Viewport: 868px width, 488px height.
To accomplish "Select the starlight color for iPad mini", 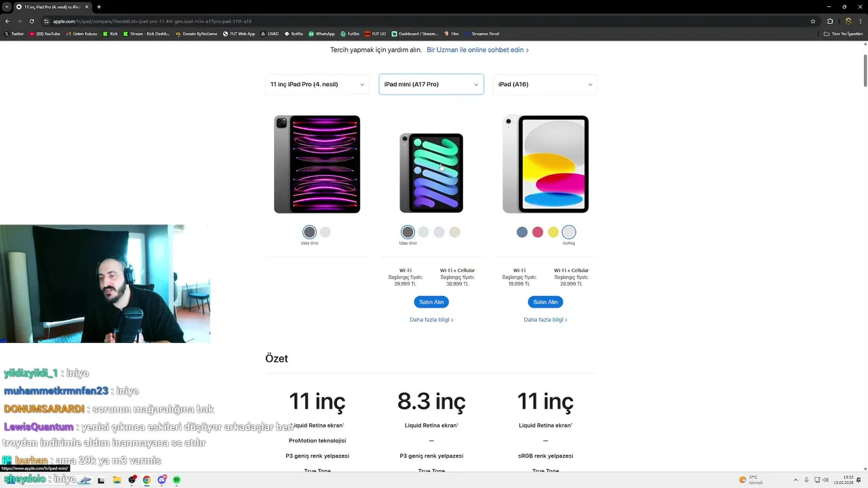I will [455, 232].
